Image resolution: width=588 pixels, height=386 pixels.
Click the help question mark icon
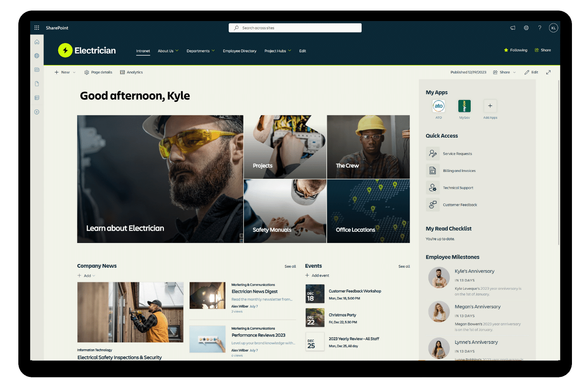click(x=539, y=28)
